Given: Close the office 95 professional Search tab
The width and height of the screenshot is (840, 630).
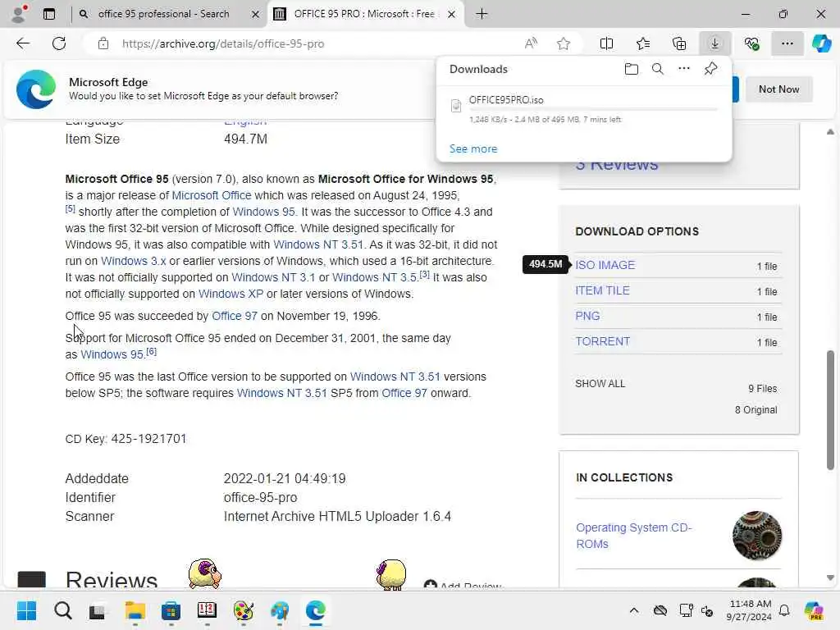Looking at the screenshot, I should click(256, 14).
